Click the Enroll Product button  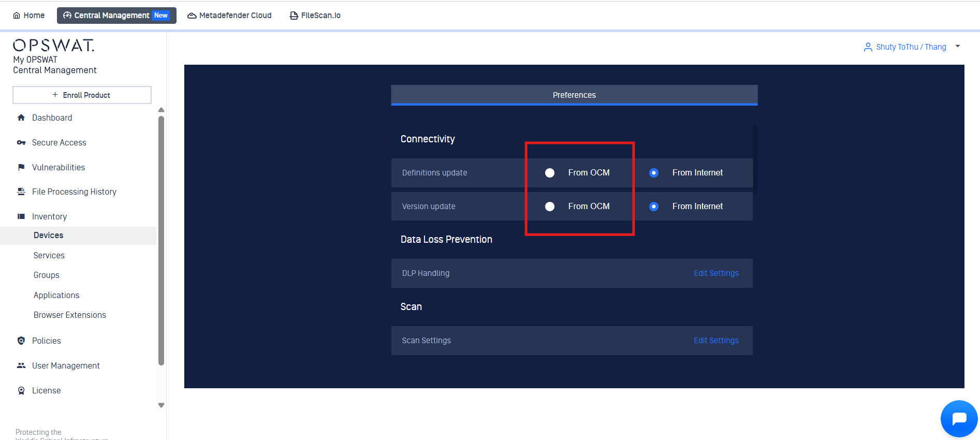82,95
